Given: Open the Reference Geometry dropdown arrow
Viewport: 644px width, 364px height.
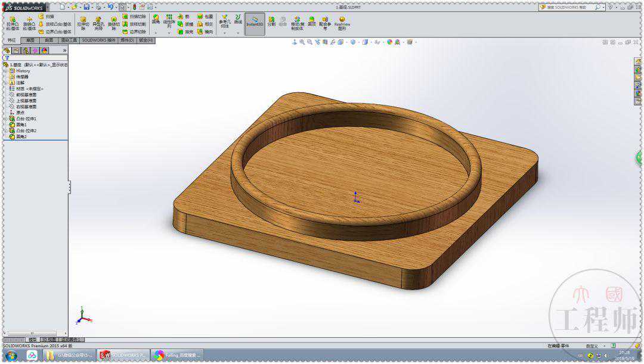Looking at the screenshot, I should (224, 33).
